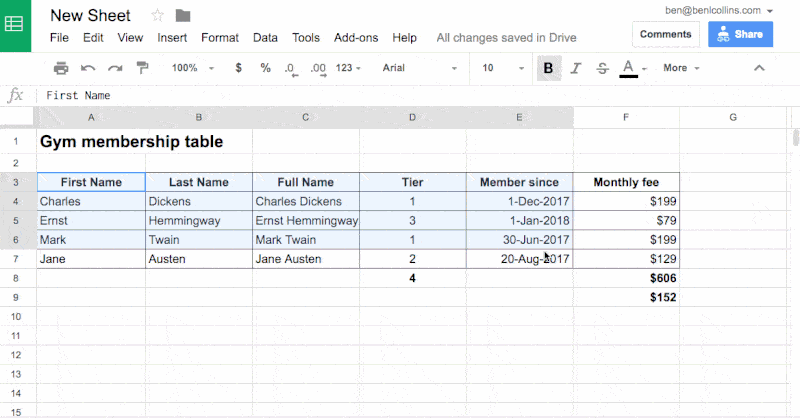
Task: Open the Tools menu
Action: point(306,38)
